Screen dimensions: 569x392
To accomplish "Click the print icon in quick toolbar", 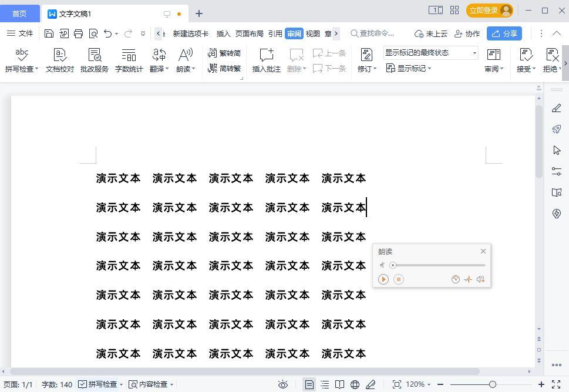I will pos(79,33).
